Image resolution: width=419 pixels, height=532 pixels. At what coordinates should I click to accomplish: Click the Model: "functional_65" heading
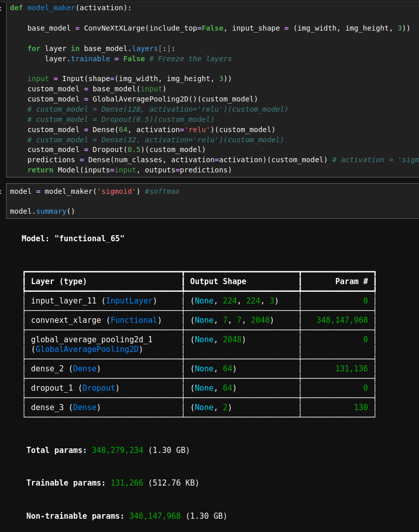click(x=73, y=239)
